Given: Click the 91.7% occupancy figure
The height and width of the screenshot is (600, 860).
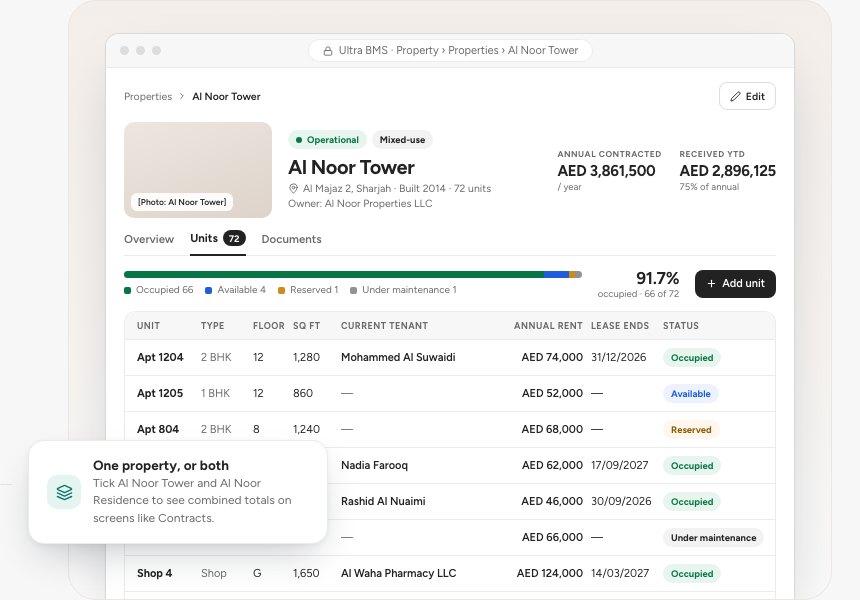Looking at the screenshot, I should [658, 278].
